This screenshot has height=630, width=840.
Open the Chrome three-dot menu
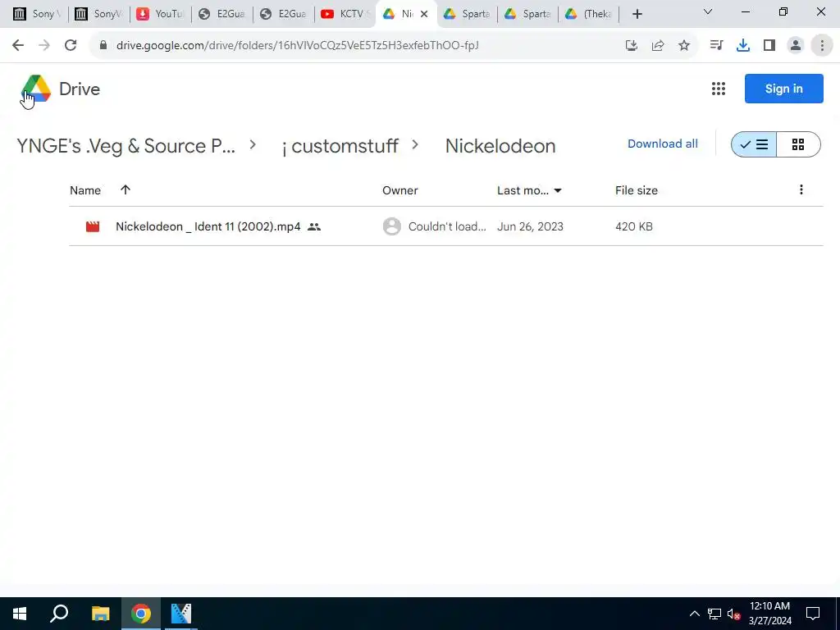[822, 46]
